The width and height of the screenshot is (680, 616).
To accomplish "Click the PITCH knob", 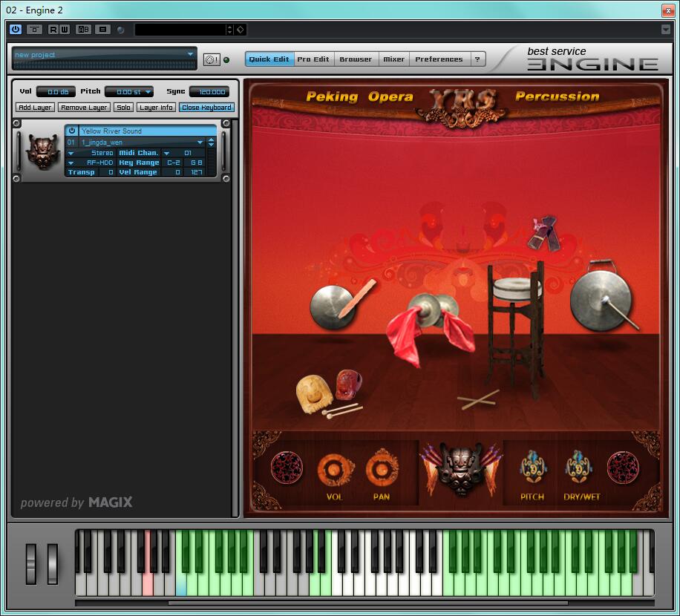I will coord(532,468).
